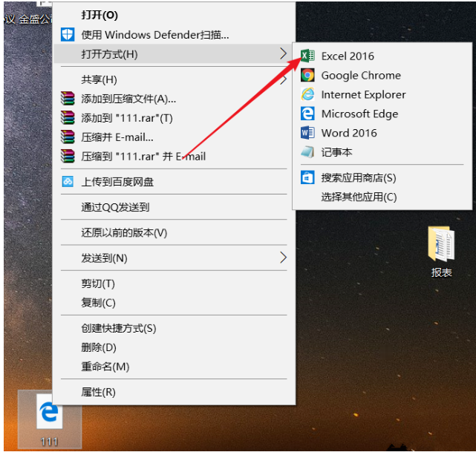Choose 使用 Windows Defender扫描
Screen dimensions: 476x455
pyautogui.click(x=174, y=35)
